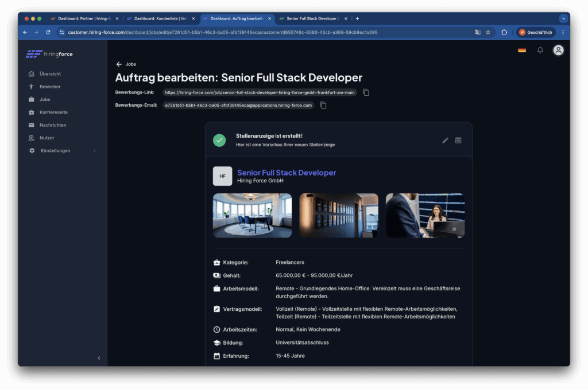Screen dimensions: 588x390
Task: Open Bewerber in sidebar
Action: coord(50,87)
